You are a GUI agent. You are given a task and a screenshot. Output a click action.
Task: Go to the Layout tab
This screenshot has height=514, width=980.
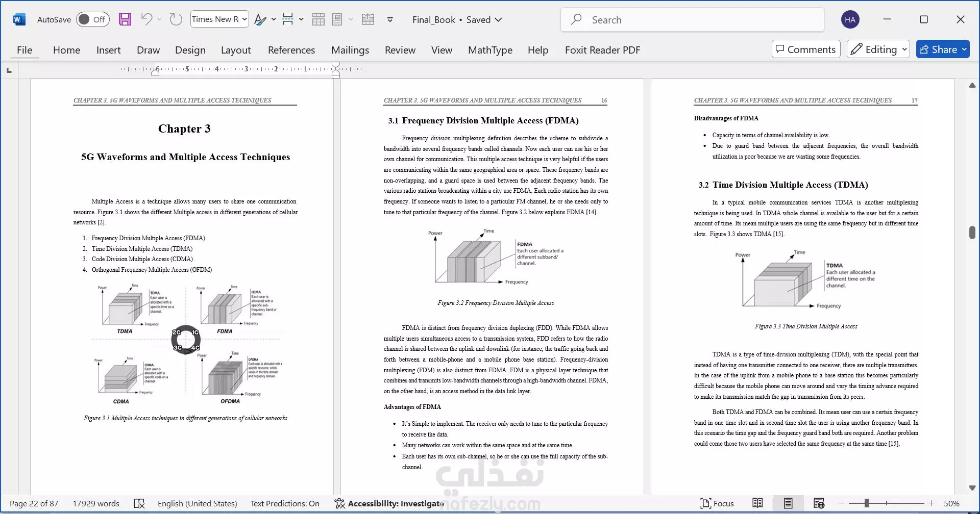[236, 50]
